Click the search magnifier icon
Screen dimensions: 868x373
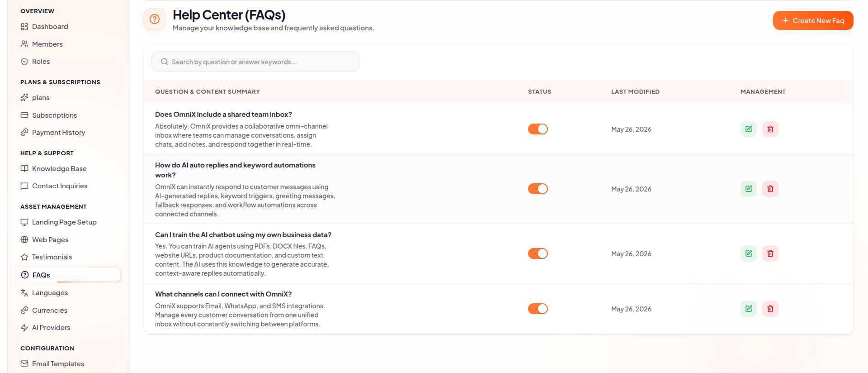pyautogui.click(x=165, y=62)
